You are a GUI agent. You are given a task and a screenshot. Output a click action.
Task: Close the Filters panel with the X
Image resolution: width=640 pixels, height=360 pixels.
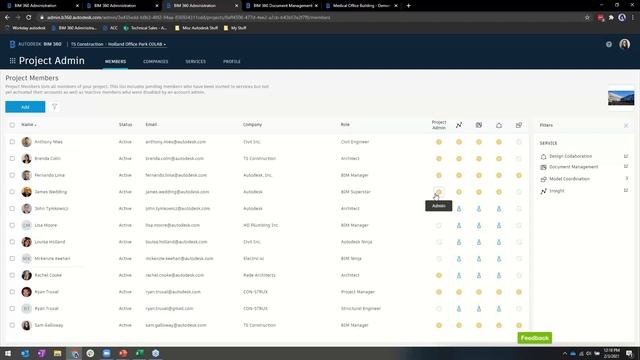click(x=626, y=125)
